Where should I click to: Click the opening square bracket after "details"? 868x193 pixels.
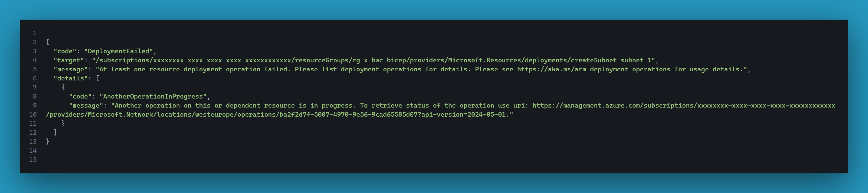(98, 78)
